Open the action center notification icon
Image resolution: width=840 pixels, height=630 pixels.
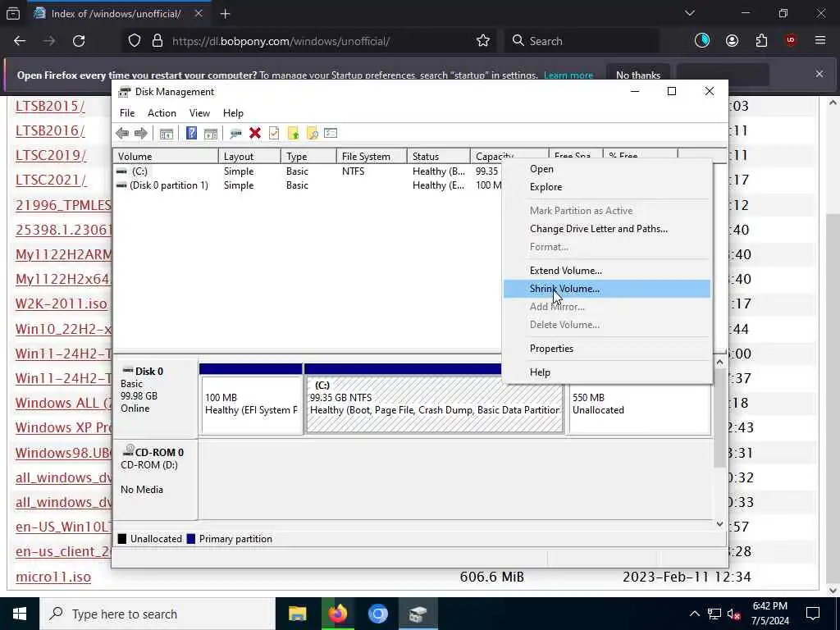(813, 614)
